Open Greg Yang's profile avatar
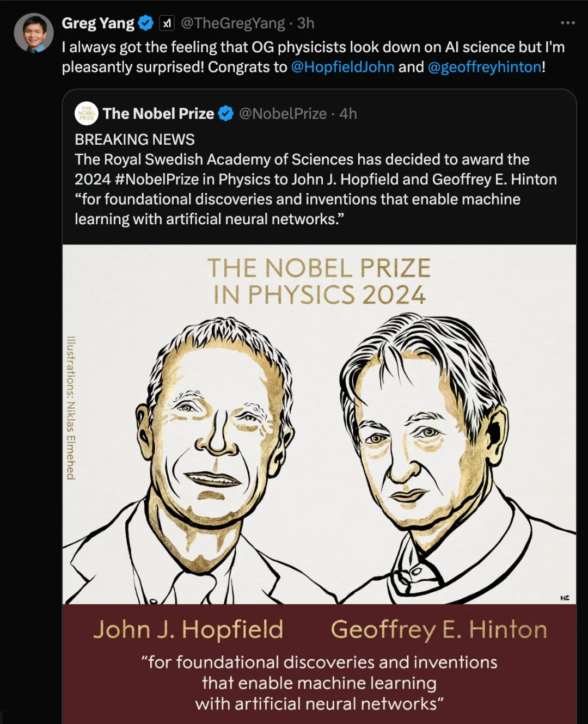Screen dimensions: 588x724 pyautogui.click(x=34, y=33)
